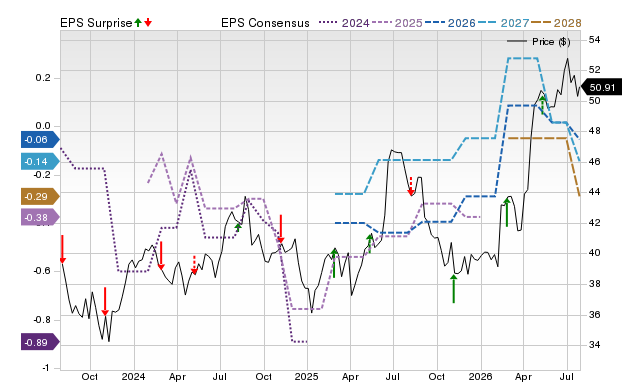Image resolution: width=640 pixels, height=382 pixels.
Task: Click the 34 label on the price axis
Action: [x=594, y=345]
